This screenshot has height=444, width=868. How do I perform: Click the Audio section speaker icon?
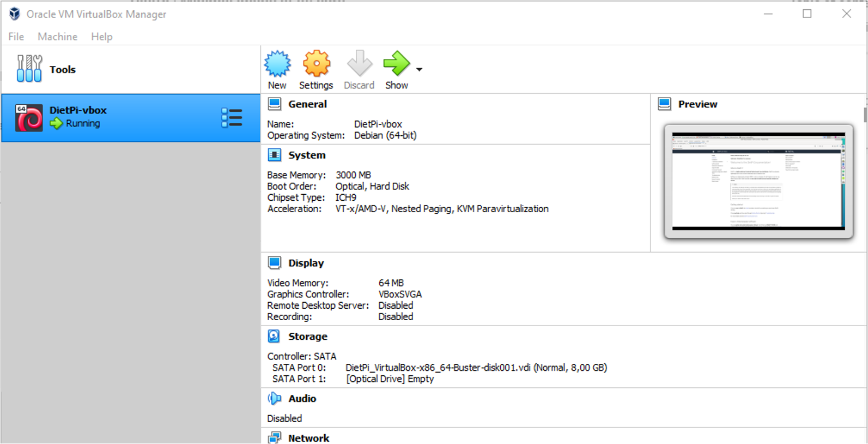click(x=274, y=398)
